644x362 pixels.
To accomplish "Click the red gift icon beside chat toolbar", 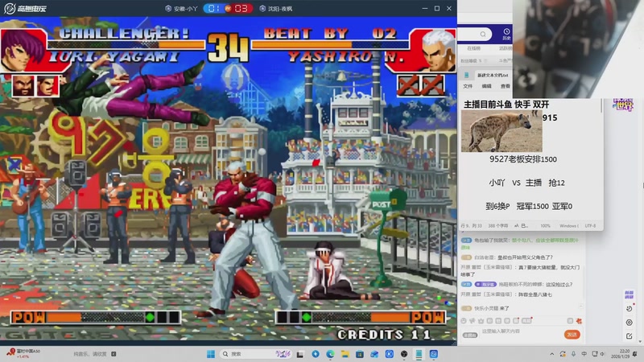I will coord(579,321).
